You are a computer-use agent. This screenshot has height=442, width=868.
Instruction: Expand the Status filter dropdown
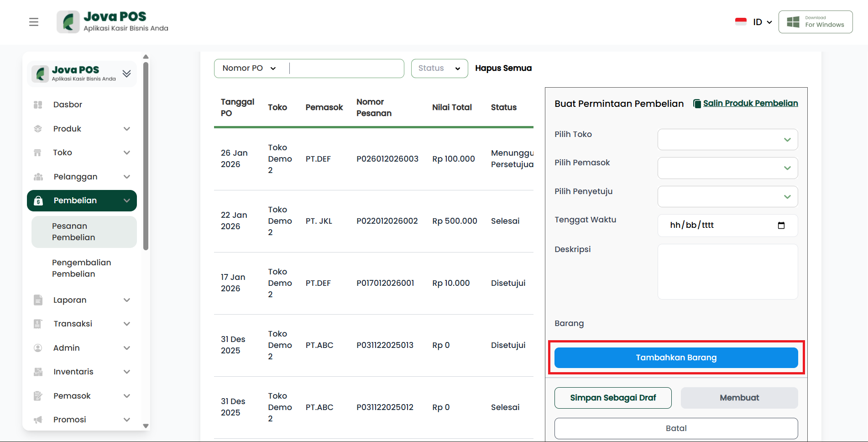point(439,68)
